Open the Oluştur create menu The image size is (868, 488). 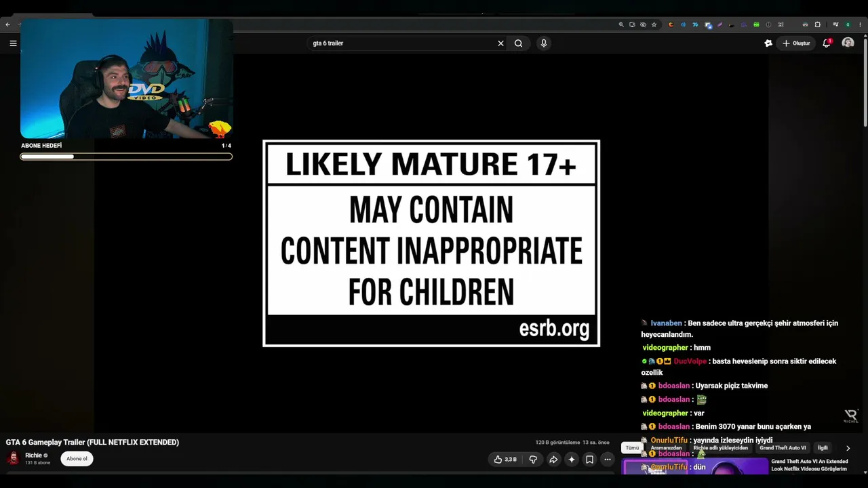[x=796, y=43]
